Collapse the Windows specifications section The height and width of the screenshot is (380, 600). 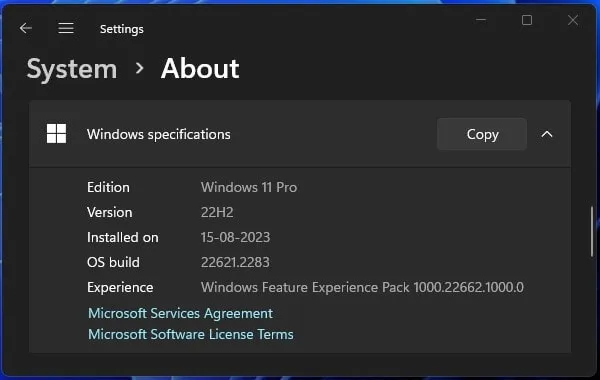[x=547, y=134]
